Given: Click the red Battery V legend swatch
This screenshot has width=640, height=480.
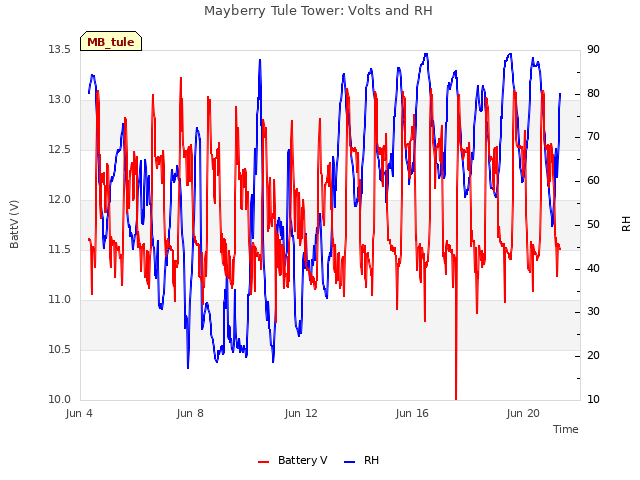Looking at the screenshot, I should click(x=264, y=462).
